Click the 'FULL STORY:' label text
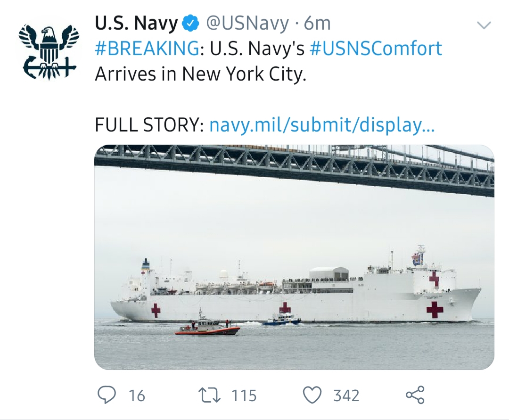The image size is (509, 420). click(x=149, y=125)
